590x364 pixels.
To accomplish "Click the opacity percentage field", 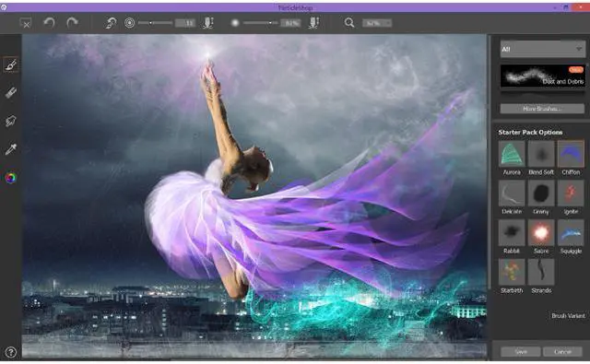I will tap(291, 23).
